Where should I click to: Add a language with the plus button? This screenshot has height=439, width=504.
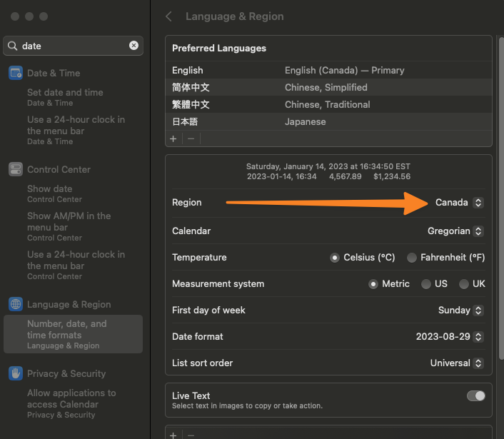coord(173,138)
